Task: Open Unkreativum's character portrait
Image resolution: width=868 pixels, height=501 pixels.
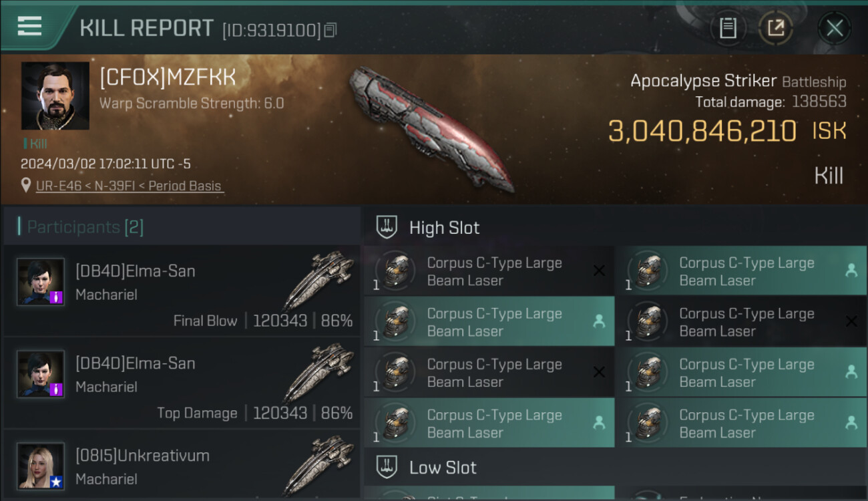Action: coord(41,466)
